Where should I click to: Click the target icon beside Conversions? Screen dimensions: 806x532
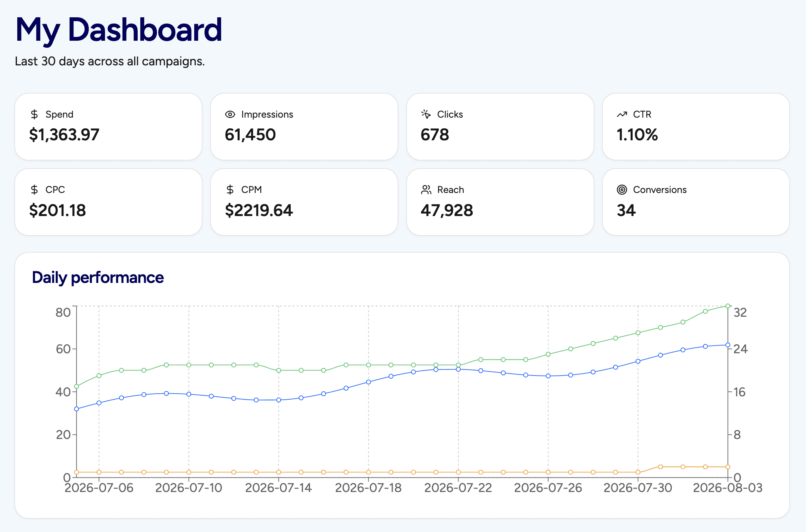[x=622, y=190]
